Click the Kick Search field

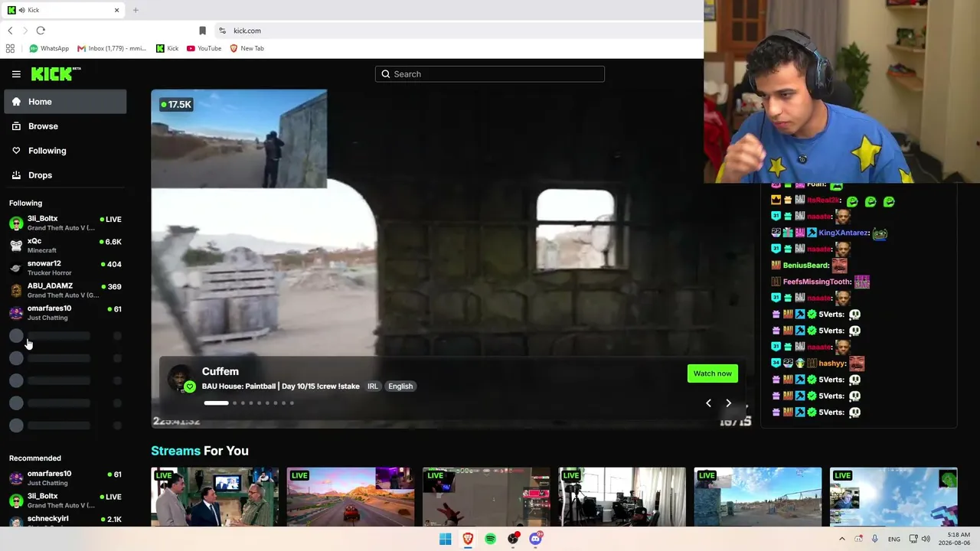pos(490,74)
